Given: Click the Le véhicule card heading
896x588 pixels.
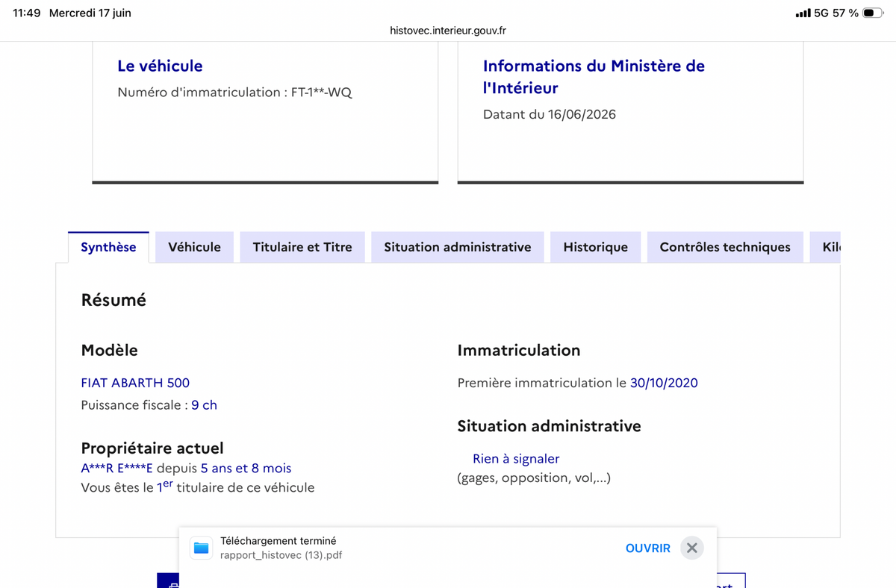Looking at the screenshot, I should (x=160, y=66).
